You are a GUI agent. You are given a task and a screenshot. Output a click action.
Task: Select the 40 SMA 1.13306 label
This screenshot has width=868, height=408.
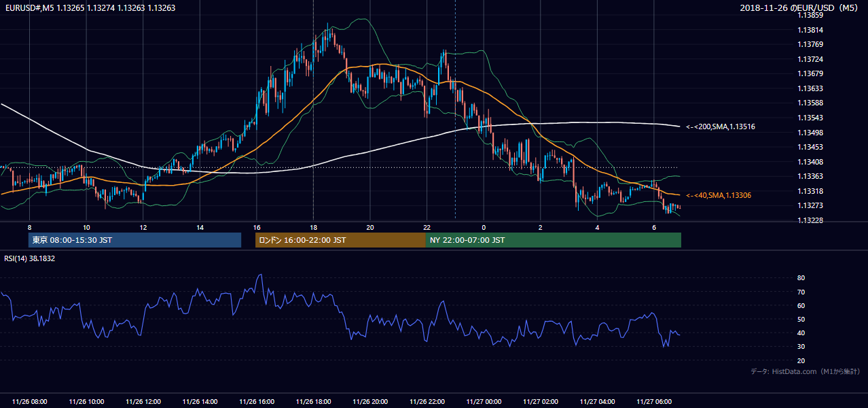(x=719, y=195)
